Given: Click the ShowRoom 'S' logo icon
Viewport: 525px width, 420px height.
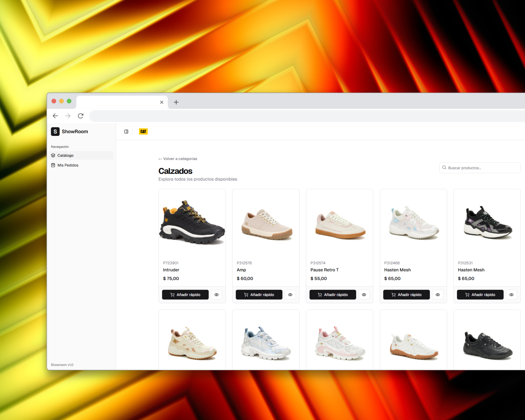Looking at the screenshot, I should coord(55,132).
